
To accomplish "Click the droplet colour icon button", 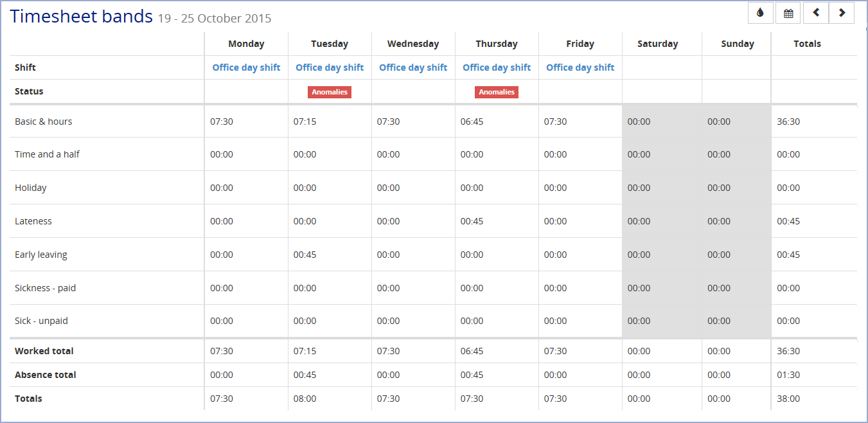I will (x=761, y=13).
